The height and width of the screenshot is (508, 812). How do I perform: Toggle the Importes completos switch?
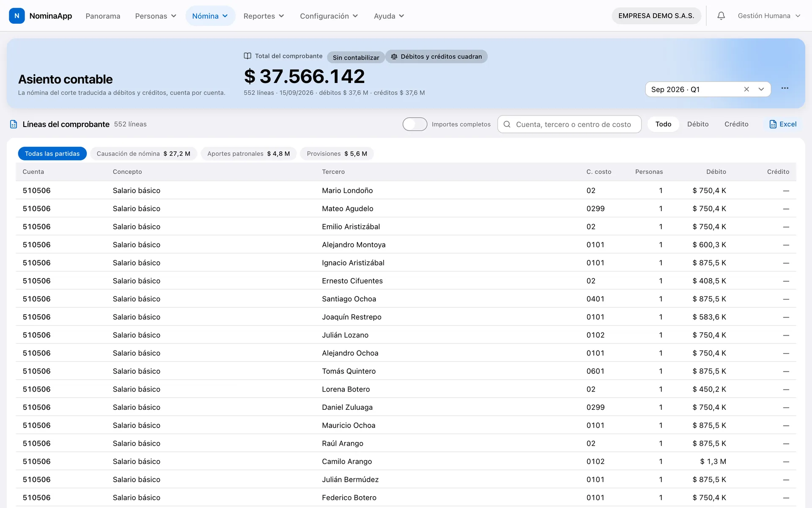click(415, 124)
